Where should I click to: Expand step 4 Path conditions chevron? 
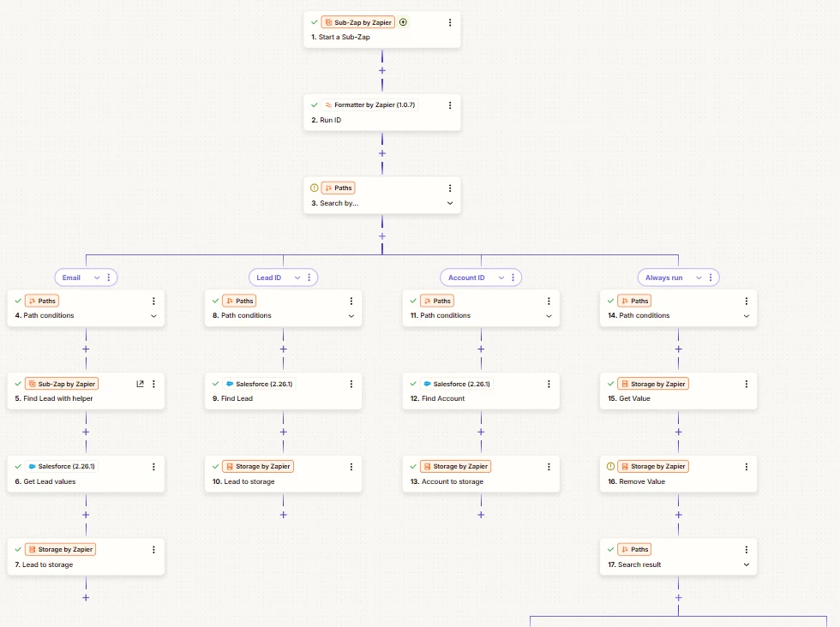pyautogui.click(x=153, y=316)
